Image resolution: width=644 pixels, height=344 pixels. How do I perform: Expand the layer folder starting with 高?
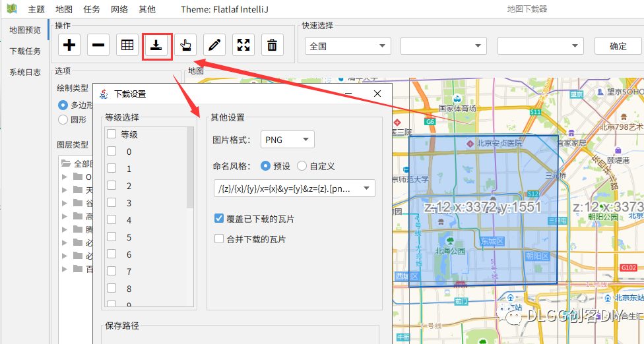(x=65, y=217)
